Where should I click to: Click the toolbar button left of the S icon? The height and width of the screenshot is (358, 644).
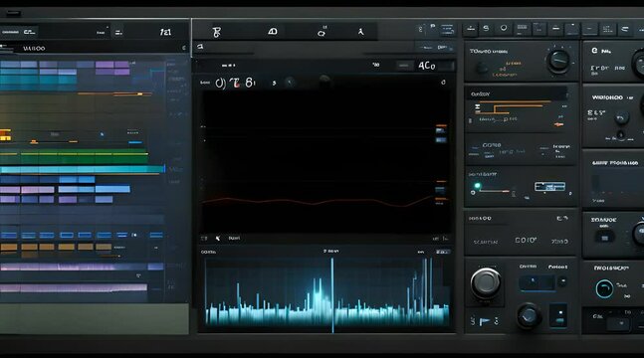click(471, 29)
